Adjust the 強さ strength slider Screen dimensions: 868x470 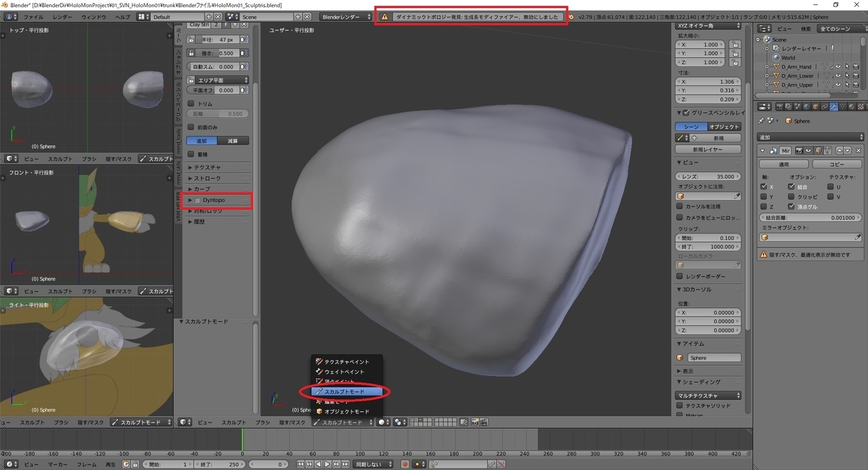pyautogui.click(x=217, y=53)
